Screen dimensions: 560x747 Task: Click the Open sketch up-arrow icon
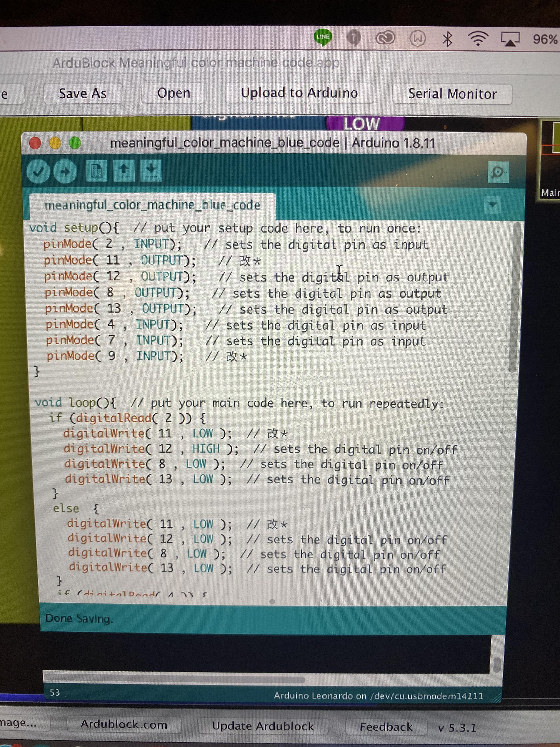124,171
